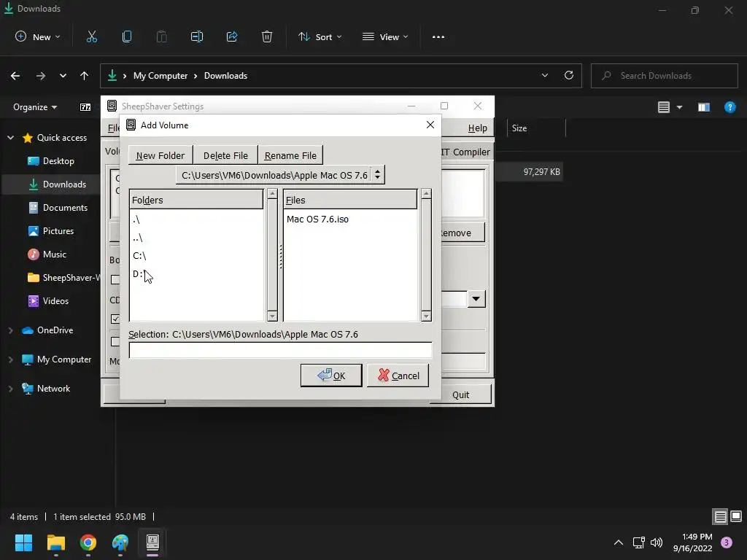The width and height of the screenshot is (747, 560).
Task: Click the Selection filename input field
Action: tap(280, 350)
